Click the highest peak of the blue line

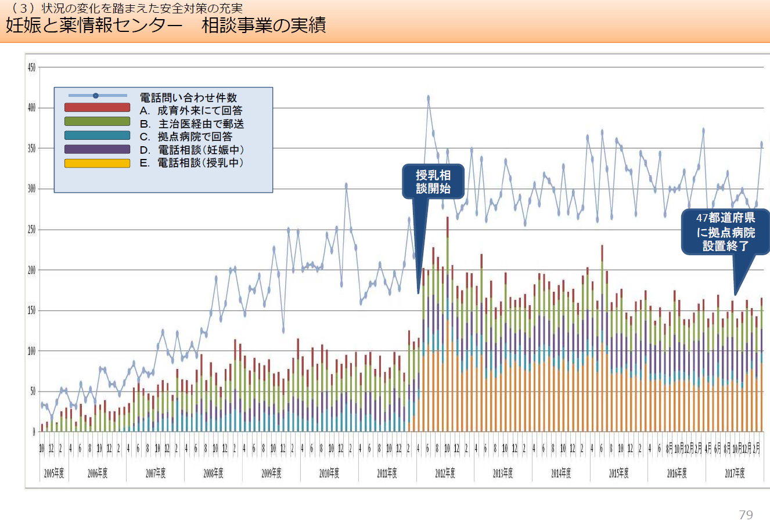click(x=429, y=98)
